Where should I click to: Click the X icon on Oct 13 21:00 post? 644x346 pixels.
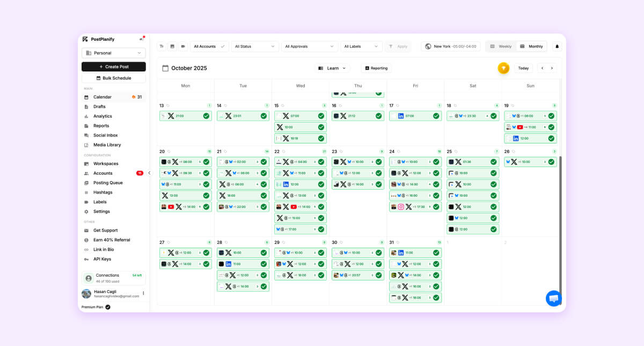pos(171,116)
